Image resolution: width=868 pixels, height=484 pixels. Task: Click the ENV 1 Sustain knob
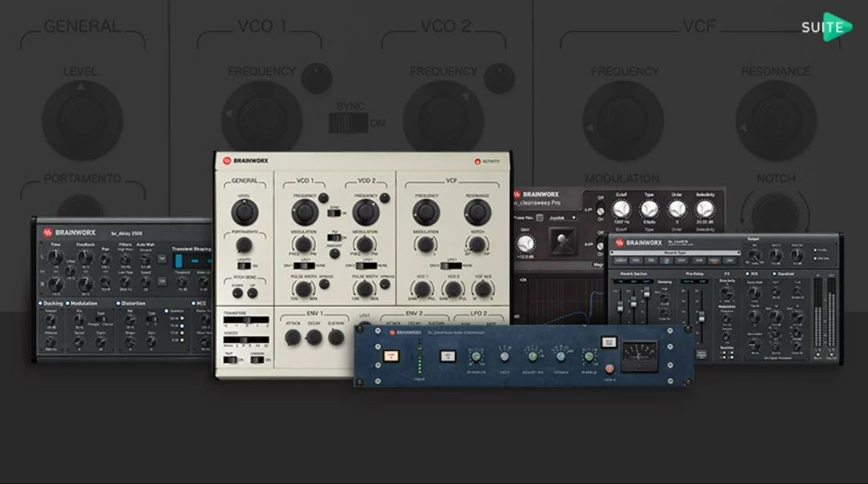coord(336,337)
